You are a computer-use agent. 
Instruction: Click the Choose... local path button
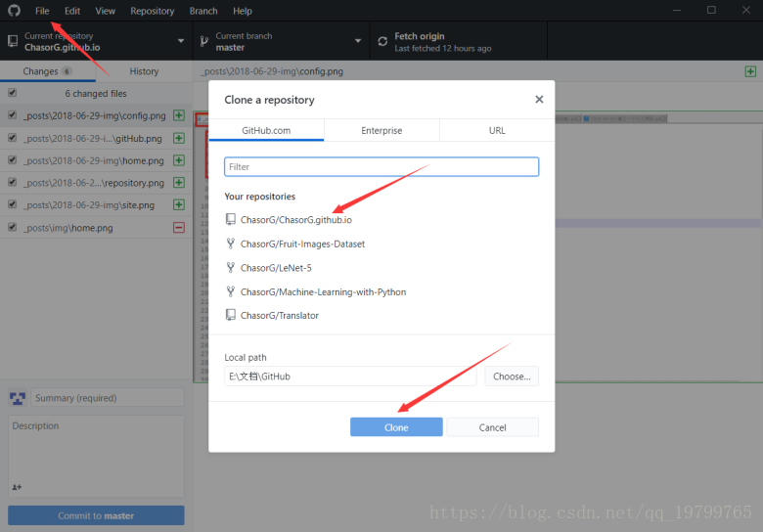click(512, 377)
